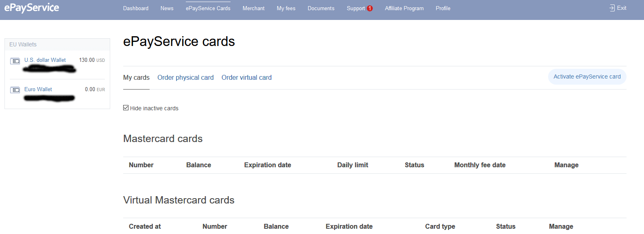Click the Virtual cards Number column header
Screen dimensions: 644x234
[215, 226]
